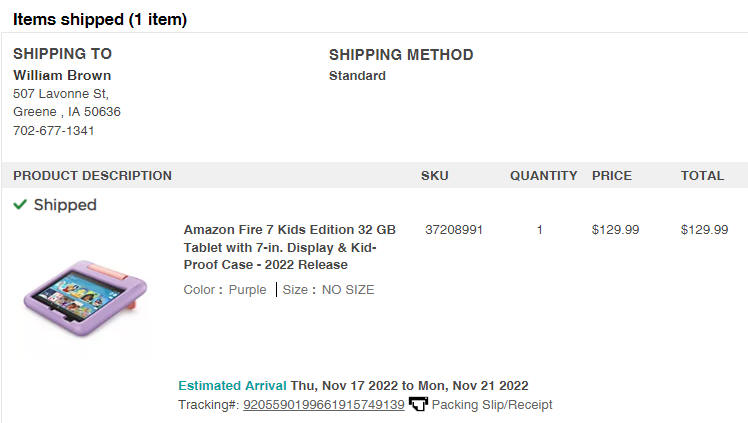
Task: Click the printer icon beside Packing Slip
Action: (418, 404)
